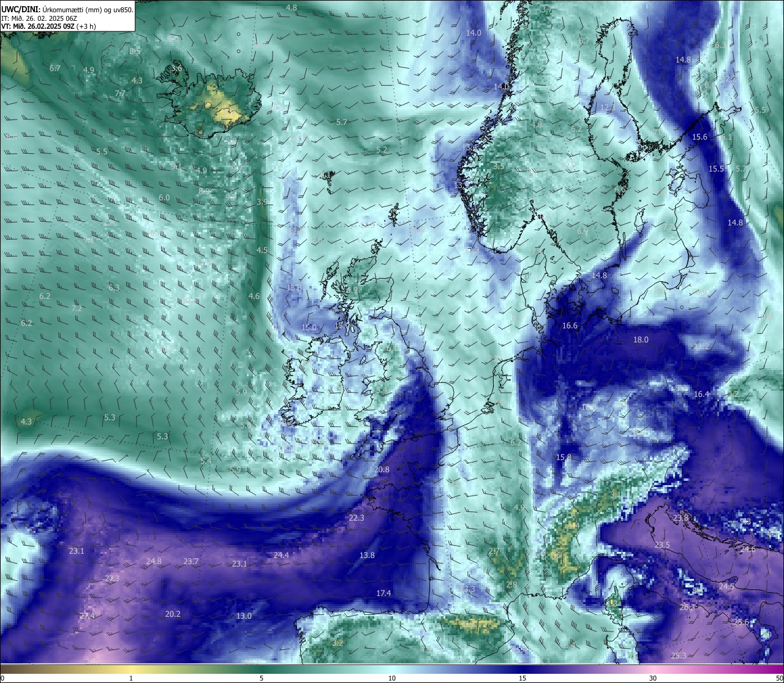Click the 17.4 value label
Image resolution: width=784 pixels, height=683 pixels.
pyautogui.click(x=383, y=593)
